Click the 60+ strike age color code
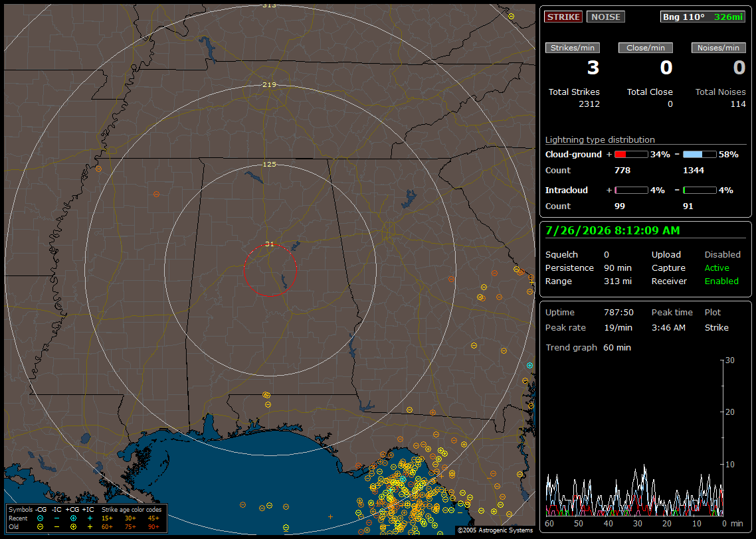This screenshot has width=756, height=539. pos(107,527)
